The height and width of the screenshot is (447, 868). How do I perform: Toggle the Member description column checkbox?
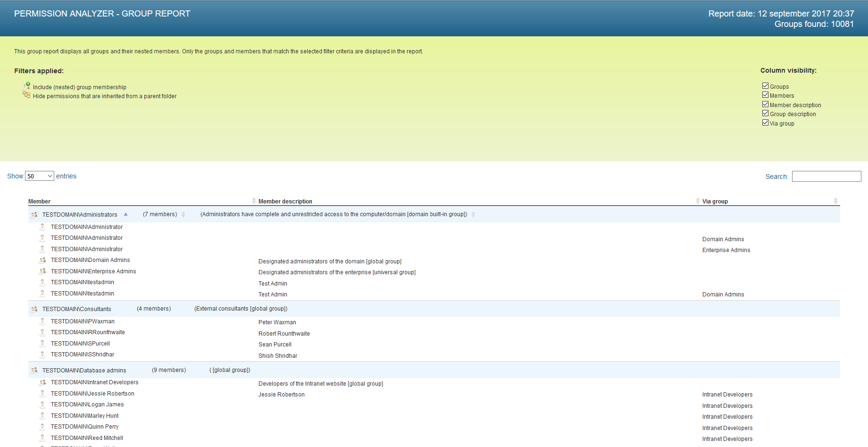coord(765,104)
